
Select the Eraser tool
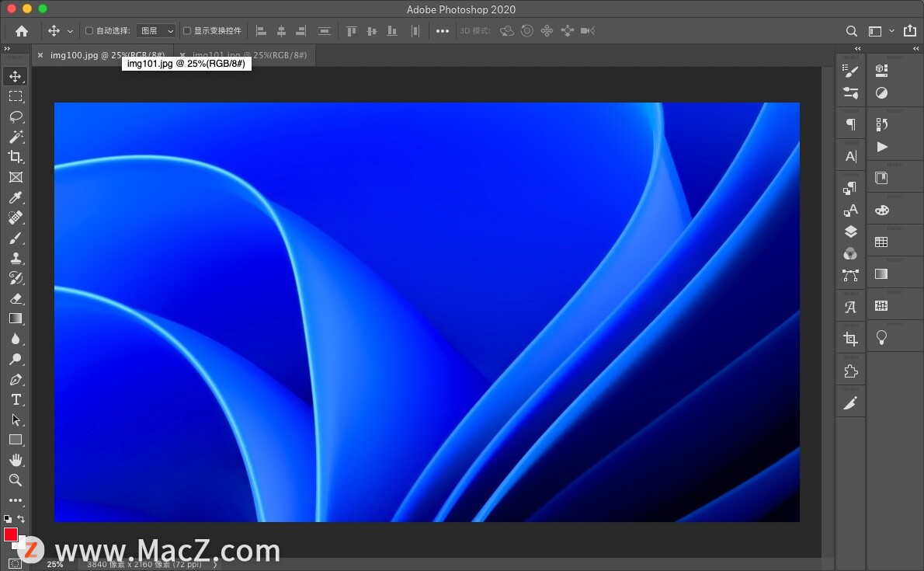coord(16,298)
